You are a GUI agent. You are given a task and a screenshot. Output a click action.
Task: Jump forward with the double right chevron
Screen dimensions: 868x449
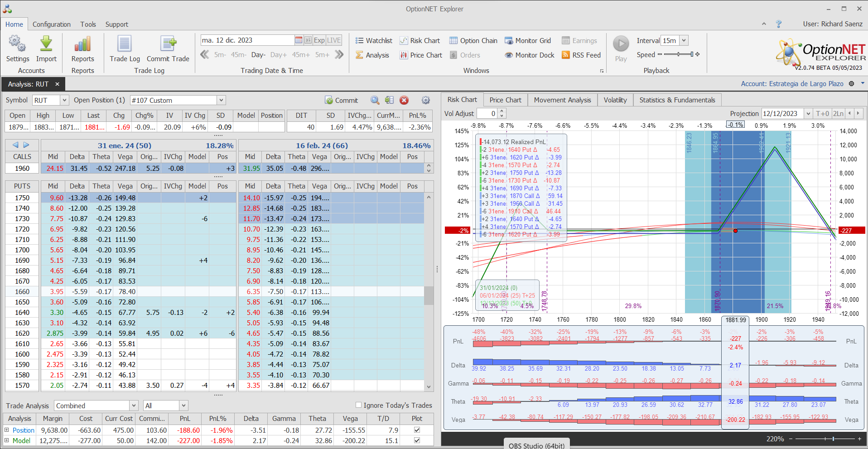coord(339,55)
